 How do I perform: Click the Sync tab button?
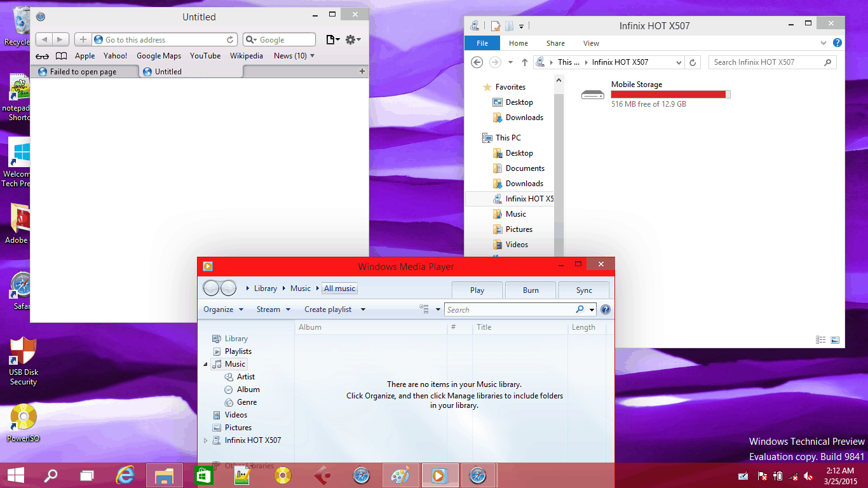click(x=583, y=290)
